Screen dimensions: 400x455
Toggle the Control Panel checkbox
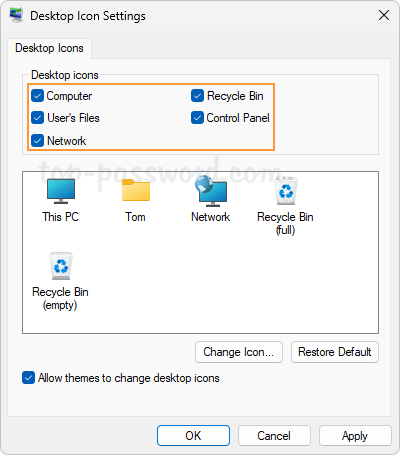click(x=197, y=118)
